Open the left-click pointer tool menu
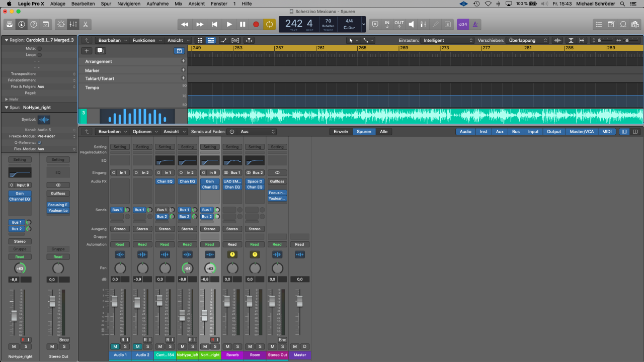644x362 pixels. tap(353, 40)
